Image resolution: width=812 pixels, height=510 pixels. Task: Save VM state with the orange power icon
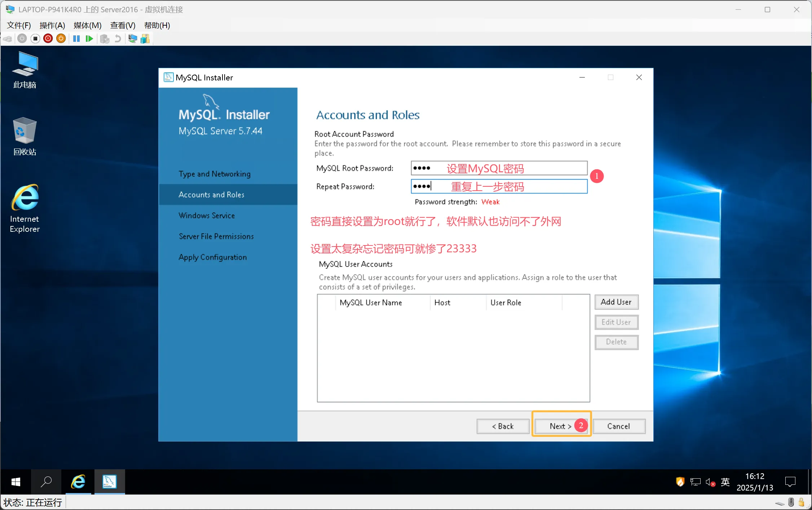click(x=61, y=39)
